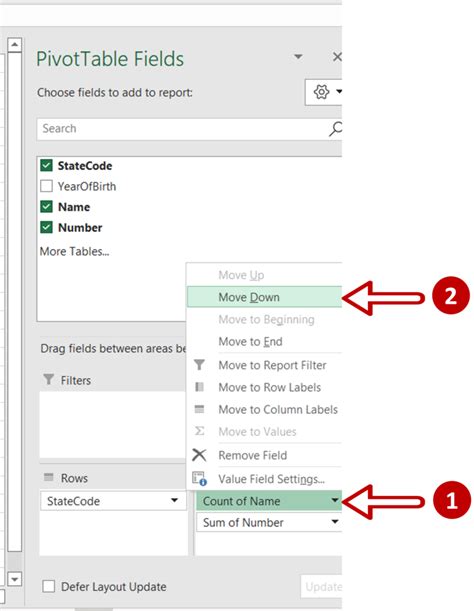
Task: Choose Move to Report Filter
Action: pos(264,365)
